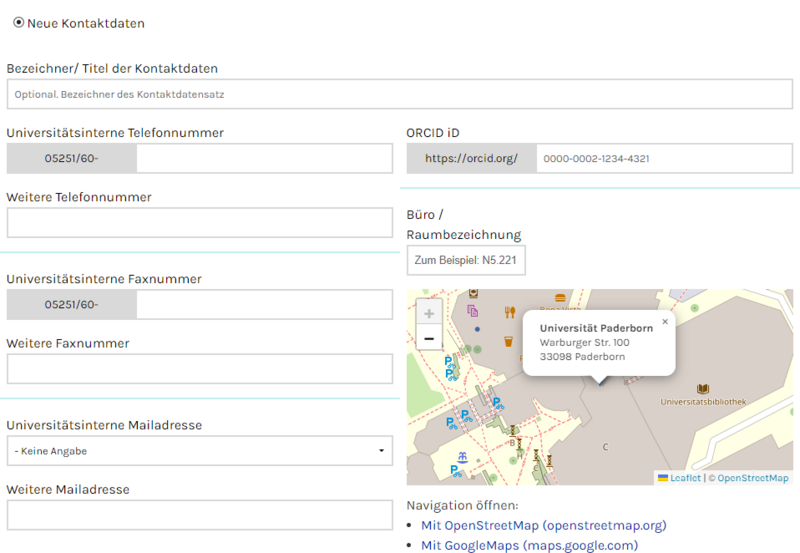This screenshot has width=800, height=553.
Task: Click the Weitere Telefonnummer text field
Action: click(200, 223)
